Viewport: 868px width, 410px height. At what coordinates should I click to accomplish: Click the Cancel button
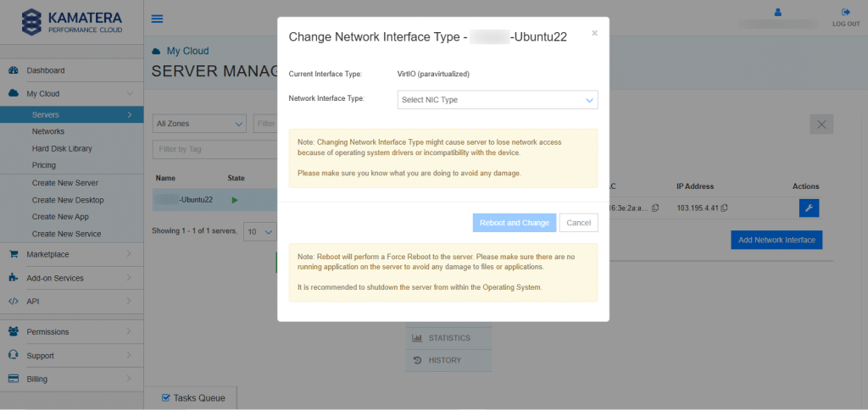click(578, 223)
